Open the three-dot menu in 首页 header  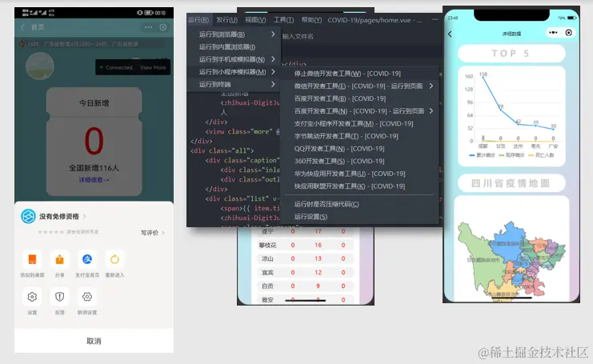[148, 27]
